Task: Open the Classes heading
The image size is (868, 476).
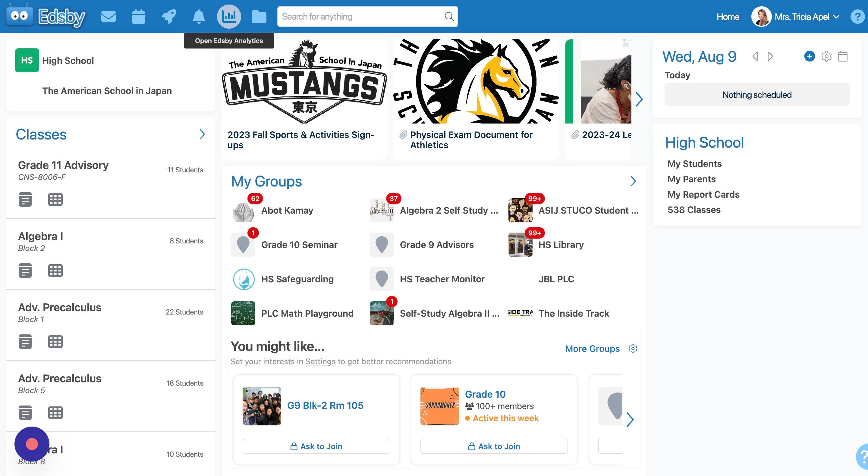Action: pyautogui.click(x=41, y=134)
